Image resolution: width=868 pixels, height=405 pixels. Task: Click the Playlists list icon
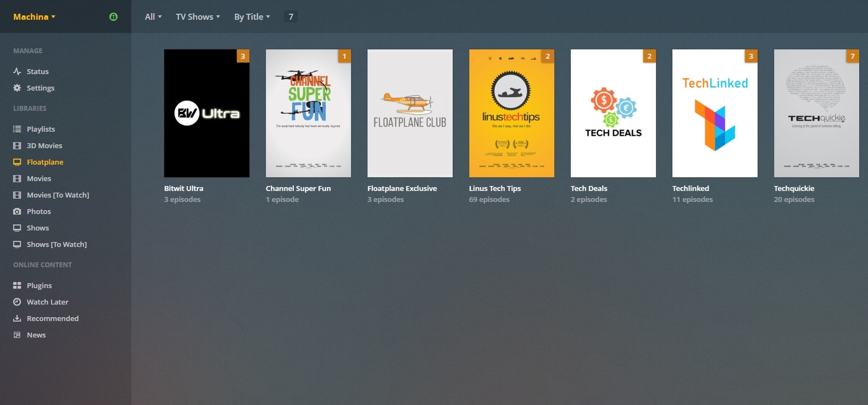[x=17, y=129]
